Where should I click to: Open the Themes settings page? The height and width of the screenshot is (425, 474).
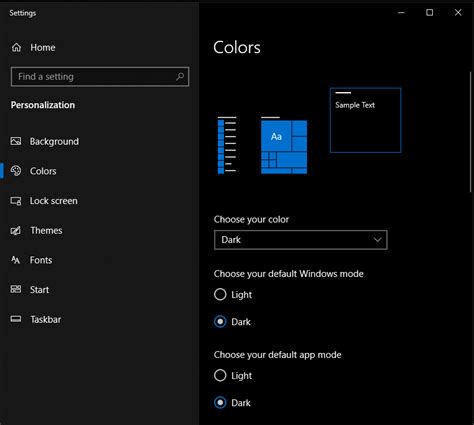coord(46,230)
